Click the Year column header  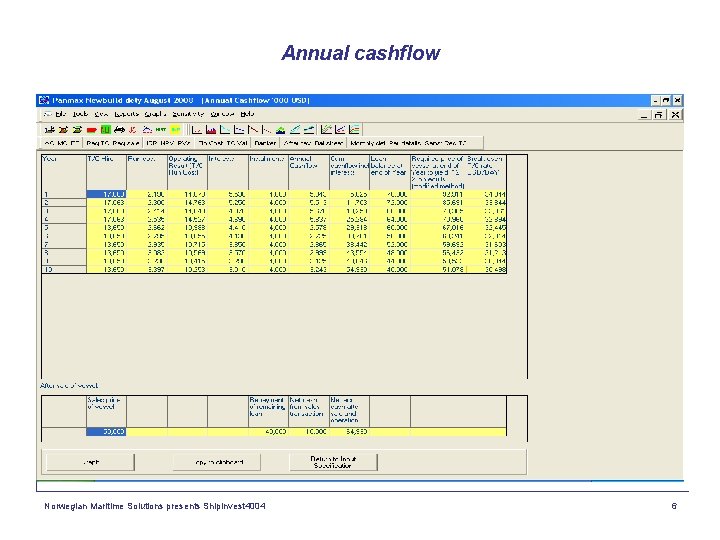pos(64,172)
